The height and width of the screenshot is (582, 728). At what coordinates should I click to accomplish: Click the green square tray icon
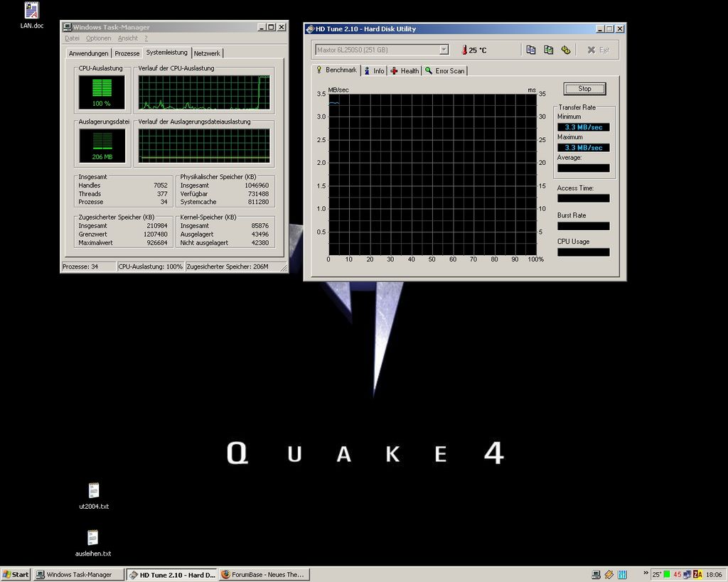point(667,575)
